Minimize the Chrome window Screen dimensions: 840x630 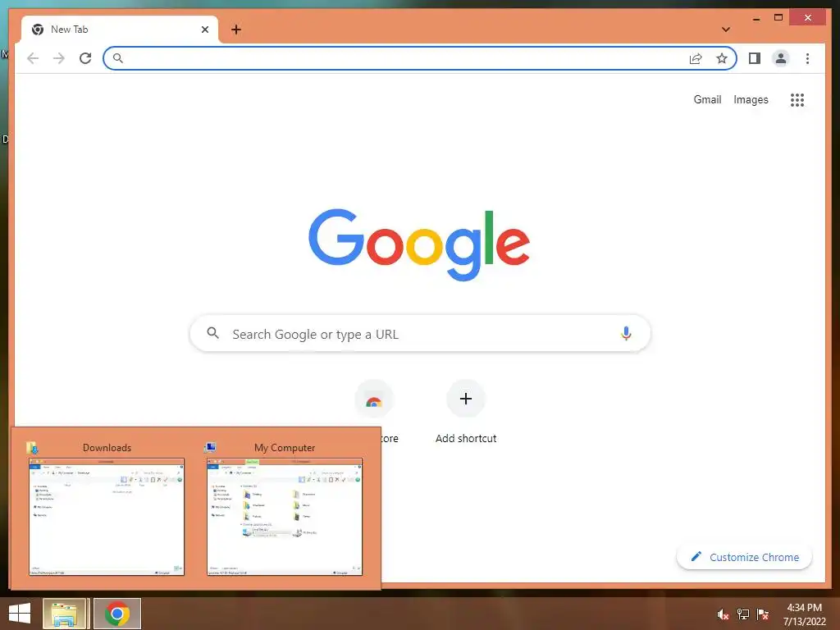pyautogui.click(x=756, y=18)
